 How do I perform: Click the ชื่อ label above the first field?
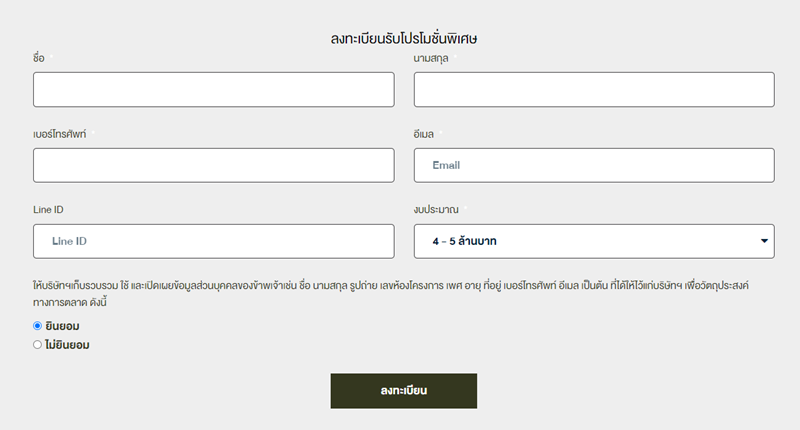coord(39,58)
